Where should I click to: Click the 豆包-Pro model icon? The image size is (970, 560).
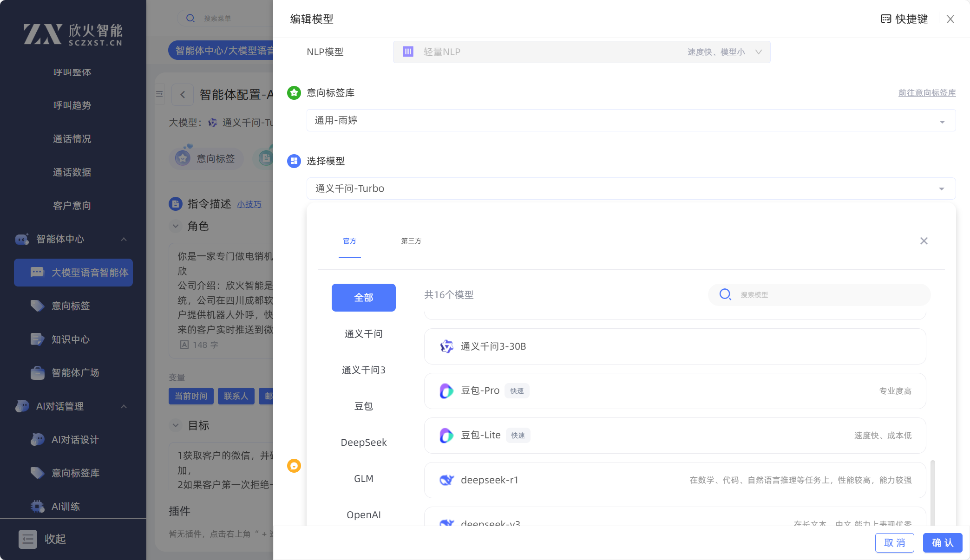[x=446, y=391]
